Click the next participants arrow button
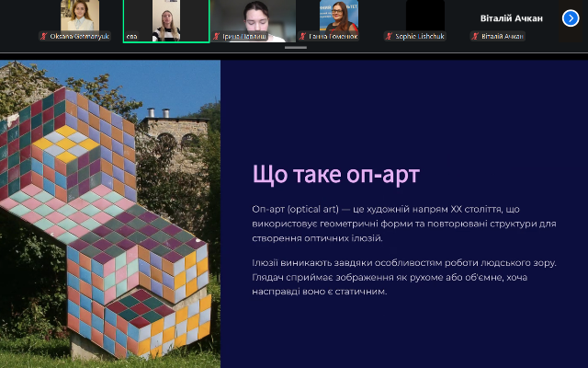Image resolution: width=588 pixels, height=368 pixels. (569, 17)
